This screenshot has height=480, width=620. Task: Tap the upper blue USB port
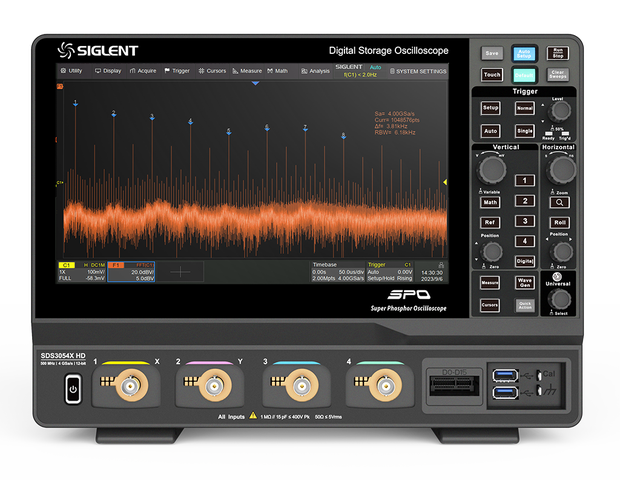505,375
